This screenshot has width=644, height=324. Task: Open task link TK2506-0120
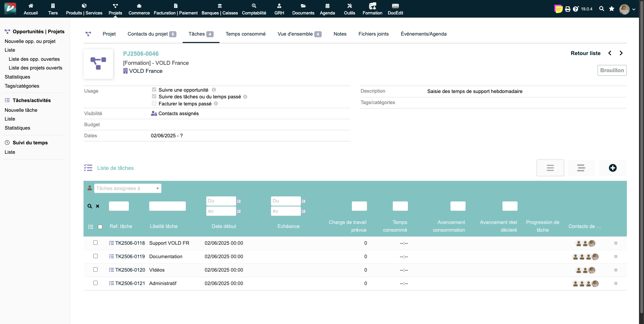[x=130, y=270]
